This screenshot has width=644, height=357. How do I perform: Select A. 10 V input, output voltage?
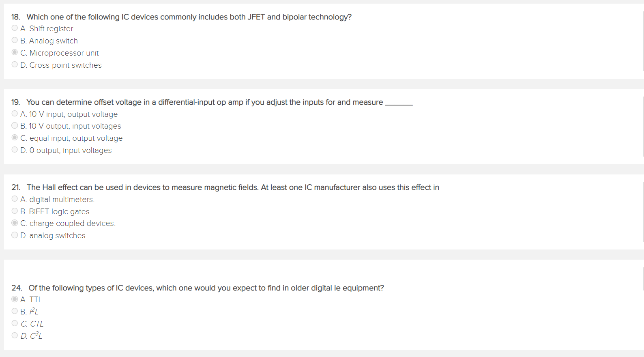click(x=15, y=114)
